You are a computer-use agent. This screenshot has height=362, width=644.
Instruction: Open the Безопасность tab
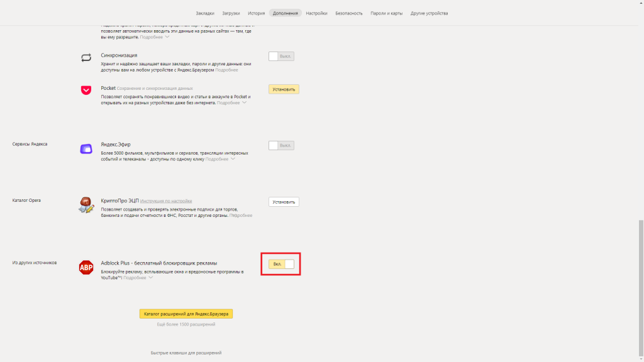coord(348,13)
